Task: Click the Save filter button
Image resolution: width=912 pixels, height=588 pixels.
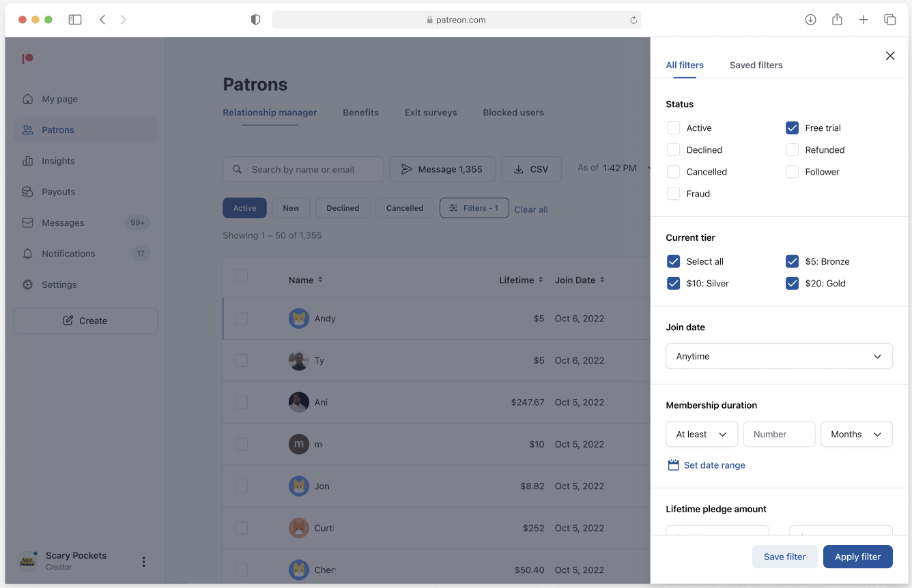Action: [784, 557]
